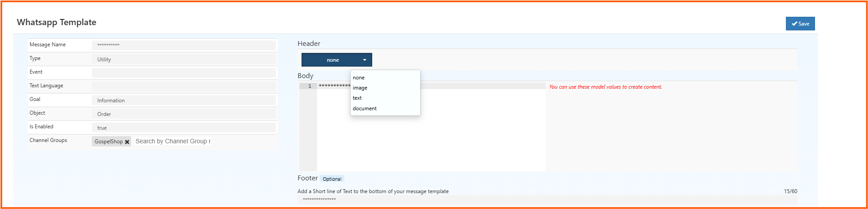Click line number 1 in Body gutter
868x209 pixels.
point(309,86)
